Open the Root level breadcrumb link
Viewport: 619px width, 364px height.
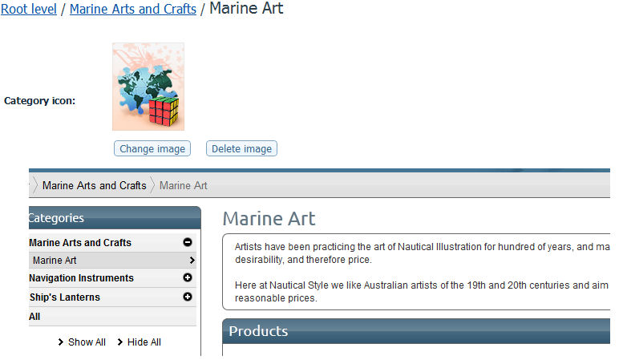tap(29, 9)
